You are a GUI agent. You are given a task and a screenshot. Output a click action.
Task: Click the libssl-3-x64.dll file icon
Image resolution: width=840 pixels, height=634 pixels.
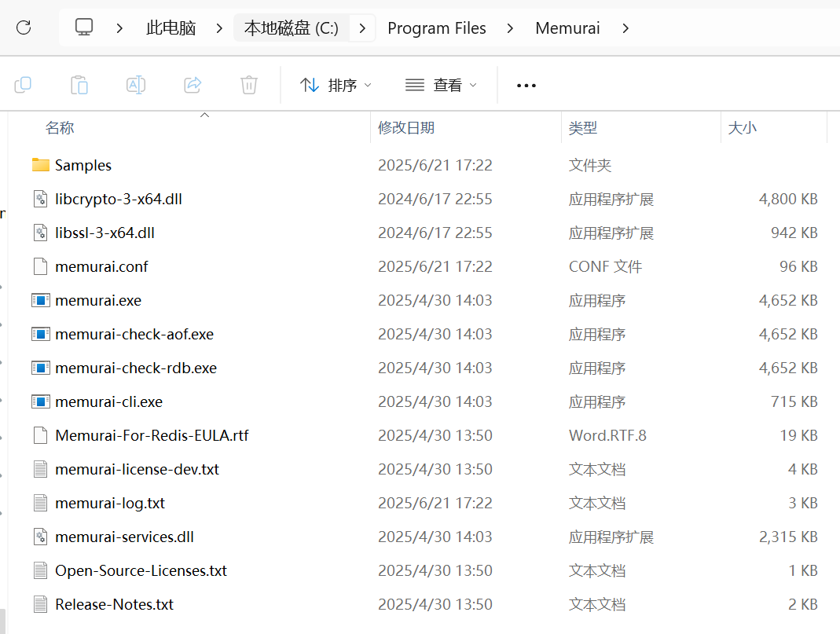[x=41, y=233]
